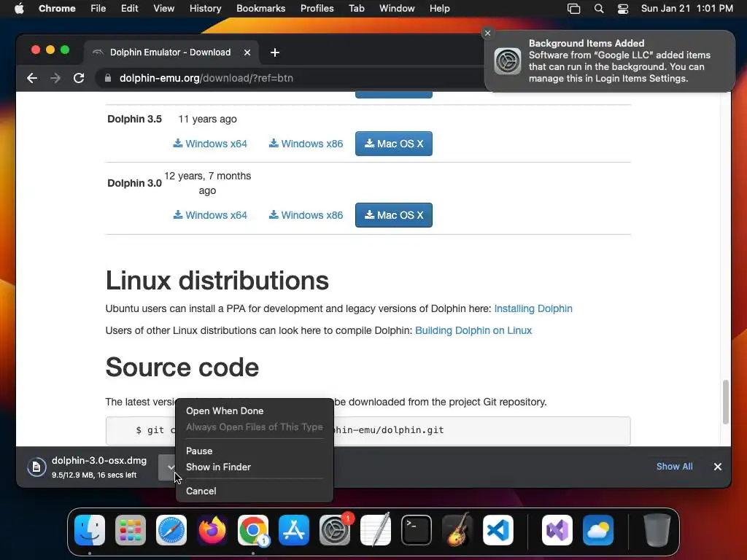Click the screen mirroring menu bar icon

[x=573, y=9]
